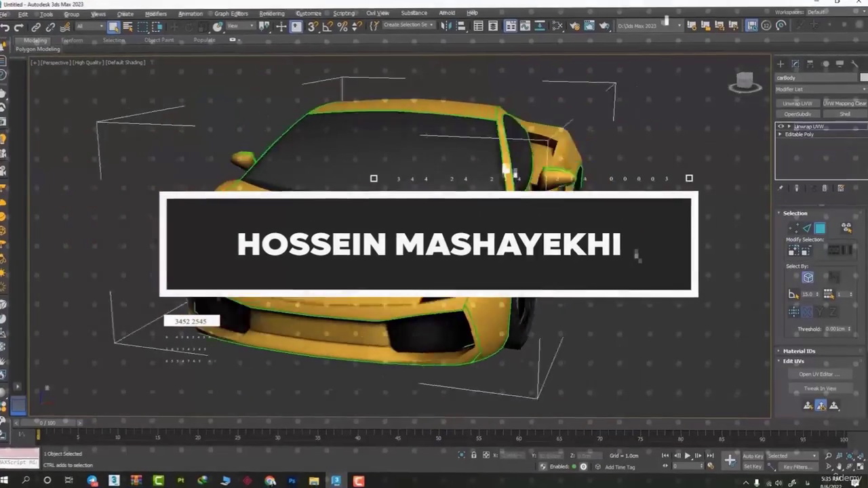Switch to Freeform ribbon tab

pyautogui.click(x=72, y=41)
